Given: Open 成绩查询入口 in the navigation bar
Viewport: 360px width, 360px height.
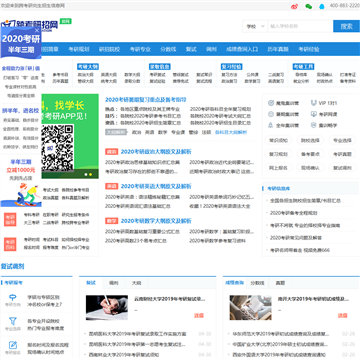Looking at the screenshot, I should pyautogui.click(x=242, y=49).
